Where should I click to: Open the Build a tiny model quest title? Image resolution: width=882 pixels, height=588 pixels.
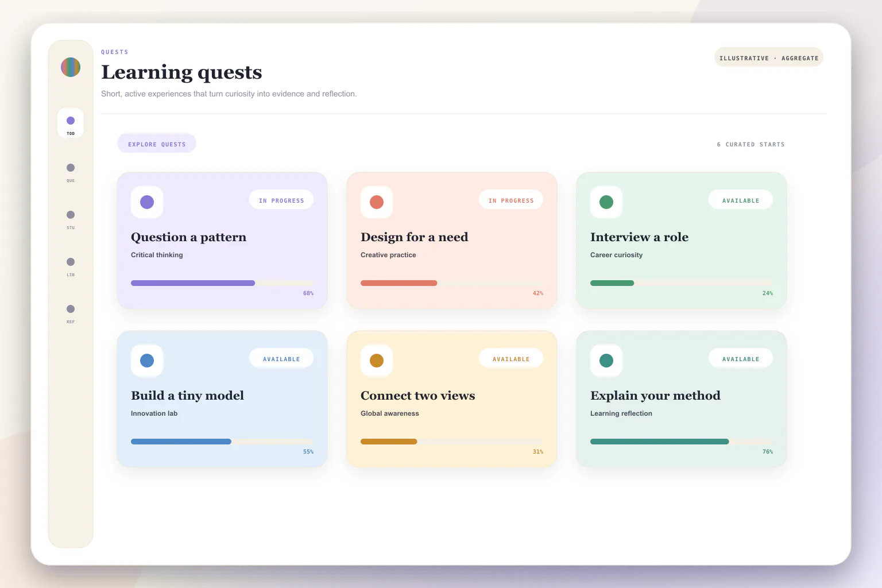pos(187,396)
